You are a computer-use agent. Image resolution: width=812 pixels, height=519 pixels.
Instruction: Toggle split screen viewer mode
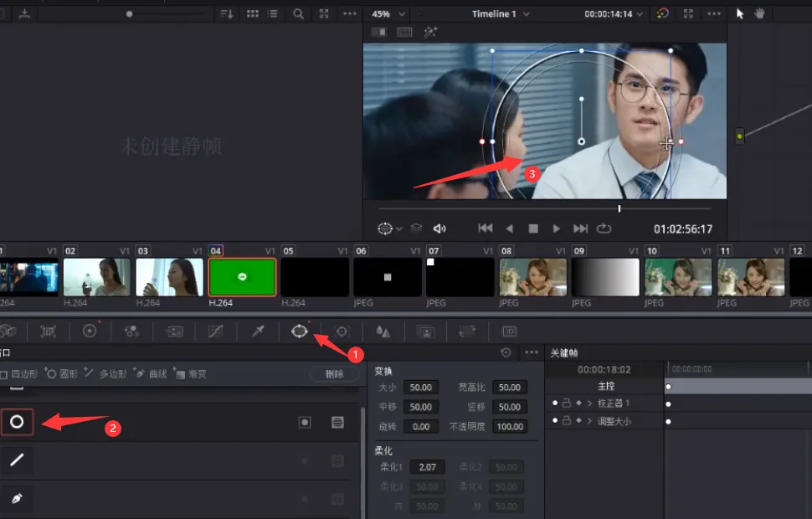click(x=404, y=33)
